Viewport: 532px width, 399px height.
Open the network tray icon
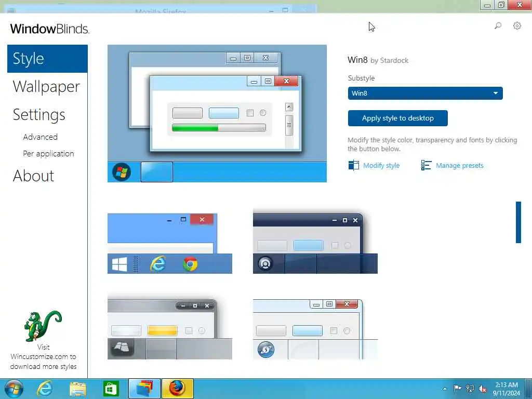coord(470,389)
